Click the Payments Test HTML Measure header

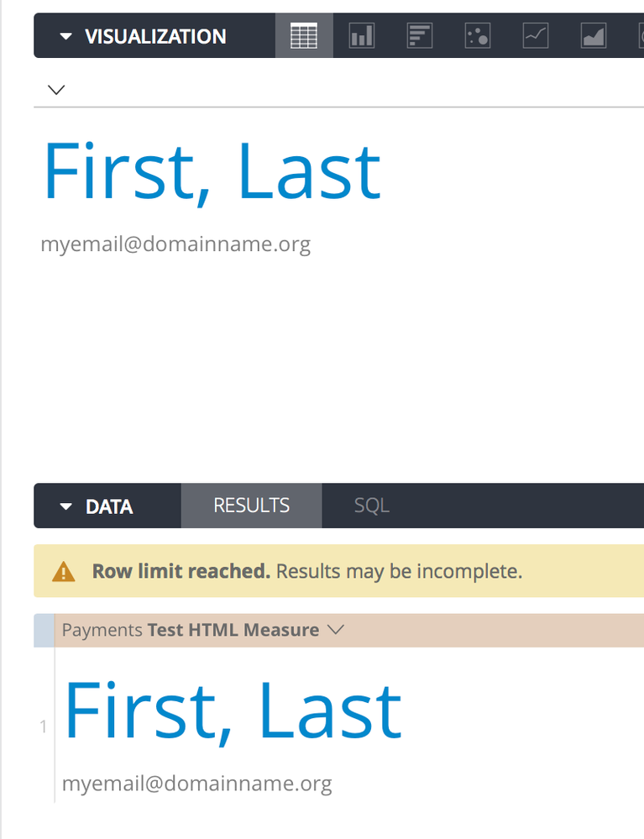tap(191, 630)
